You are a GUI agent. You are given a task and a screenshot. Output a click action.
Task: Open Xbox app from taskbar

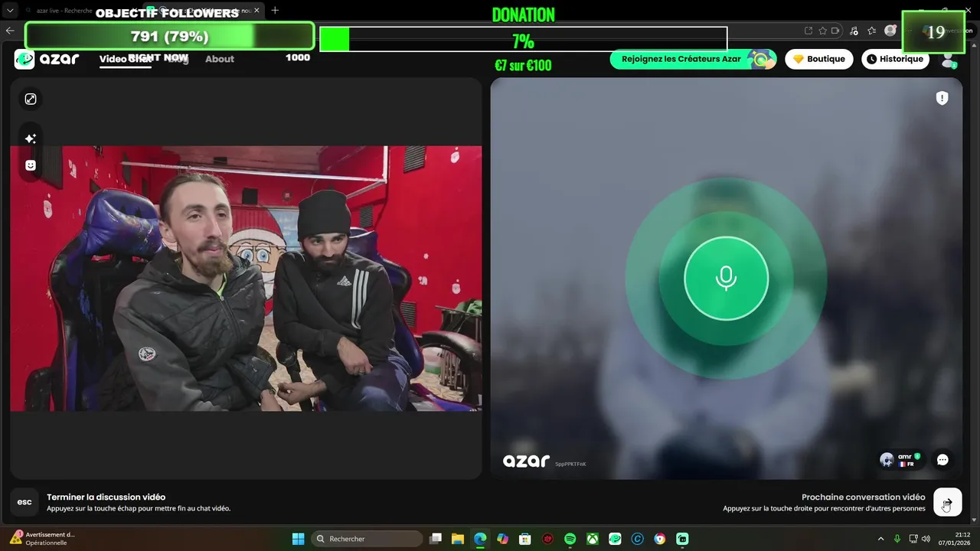593,539
